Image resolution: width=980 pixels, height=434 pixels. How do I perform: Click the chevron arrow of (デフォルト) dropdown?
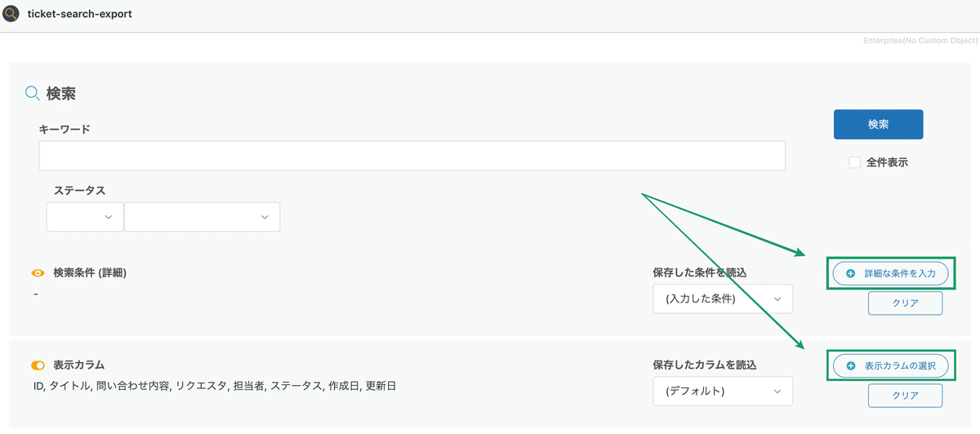[777, 392]
